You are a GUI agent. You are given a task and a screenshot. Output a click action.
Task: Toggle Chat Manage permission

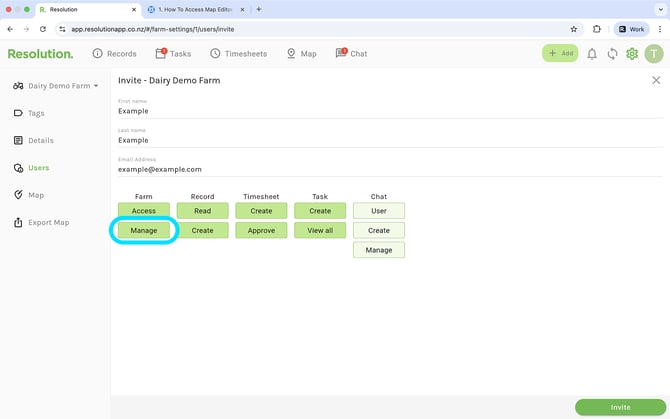(379, 250)
